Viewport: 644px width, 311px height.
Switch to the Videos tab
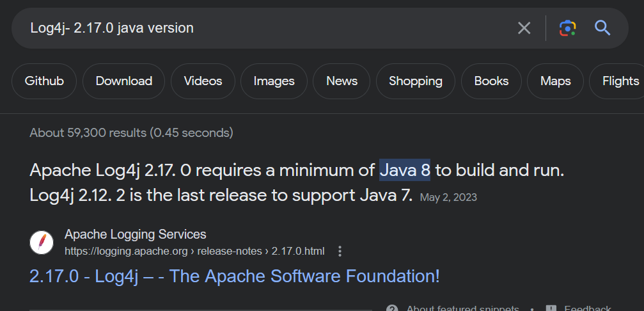pos(203,81)
